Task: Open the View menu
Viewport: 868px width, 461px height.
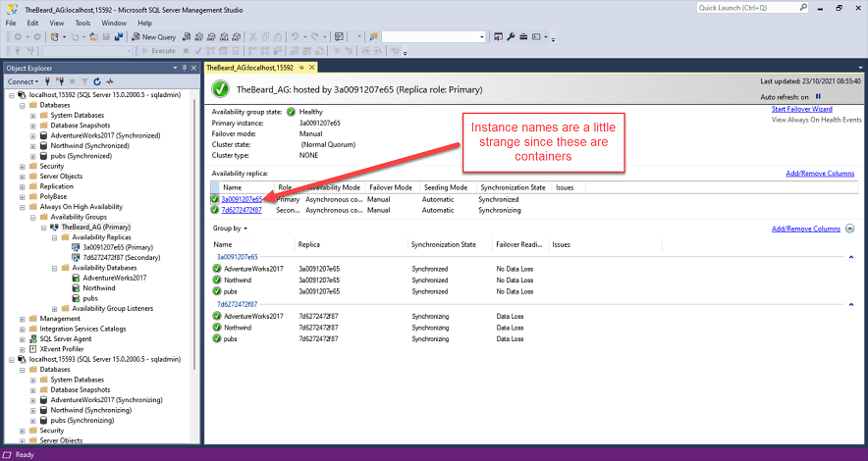Action: point(57,24)
